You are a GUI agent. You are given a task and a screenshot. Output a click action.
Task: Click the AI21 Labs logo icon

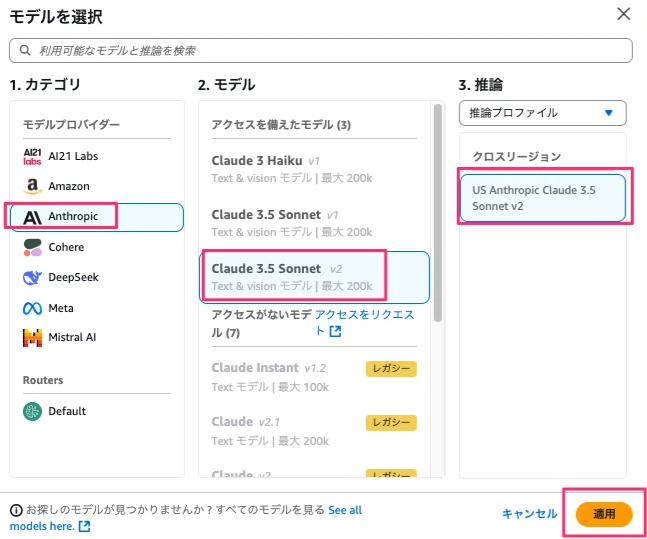point(32,156)
